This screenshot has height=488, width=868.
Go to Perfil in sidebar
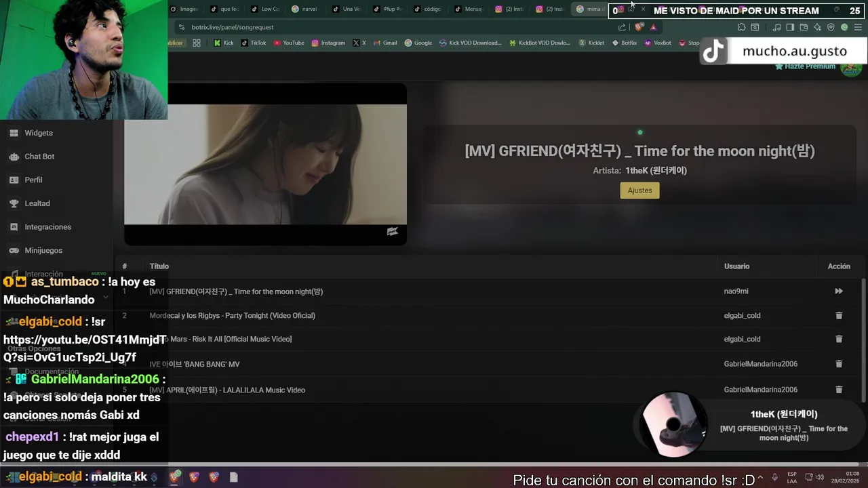33,180
